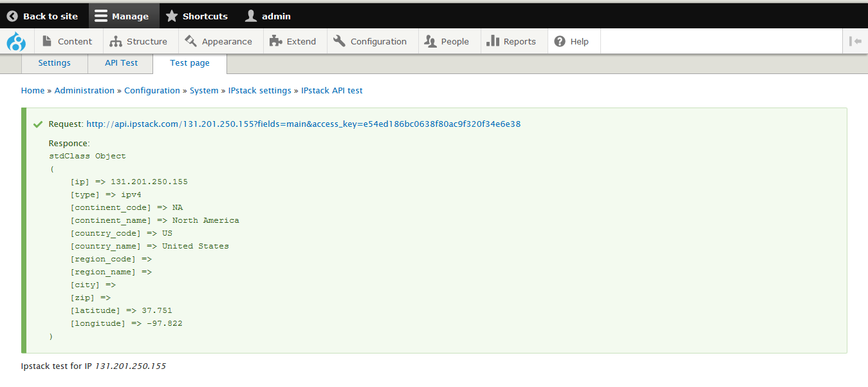
Task: Click the 'stdClass Object' text
Action: tap(88, 156)
